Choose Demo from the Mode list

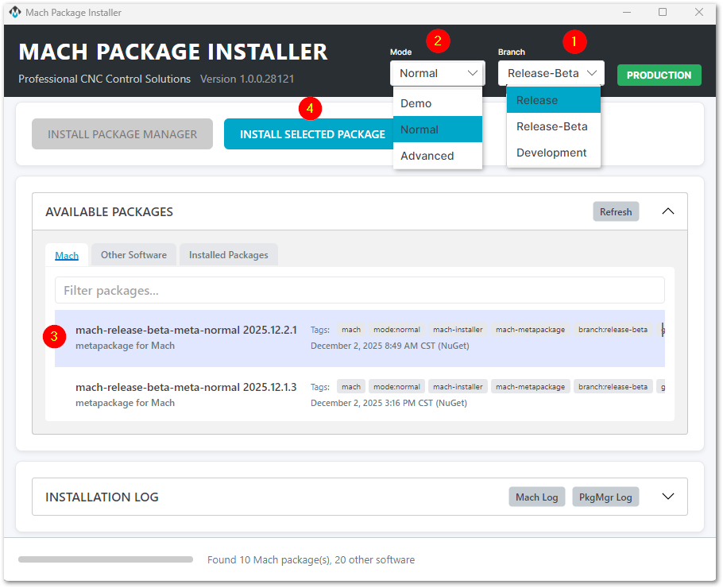(438, 103)
